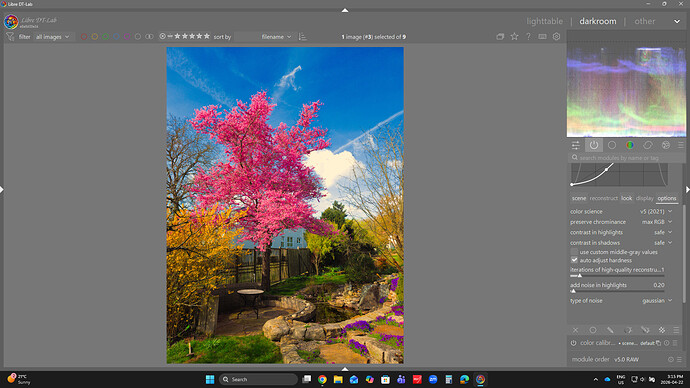Viewport: 690px width, 388px height.
Task: Select the parametric mask icon
Action: pos(628,330)
